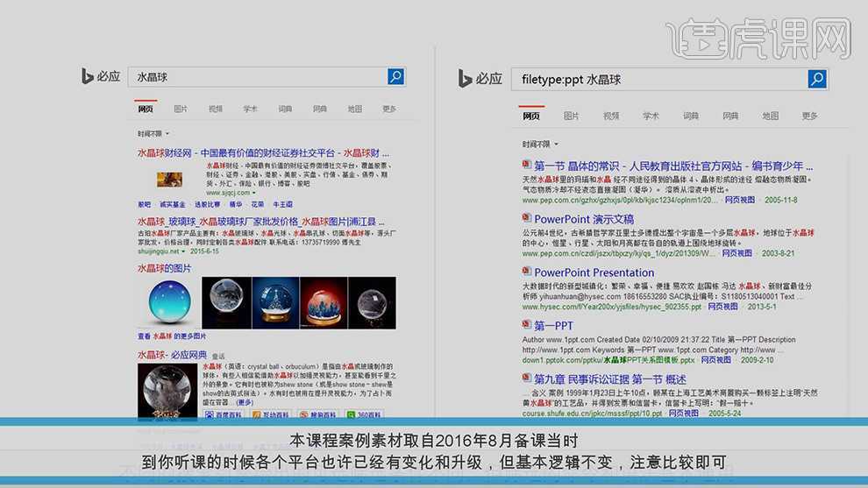Click 网页视图 link dated 2005-5-24
Screen dimensions: 868x488
pos(684,413)
